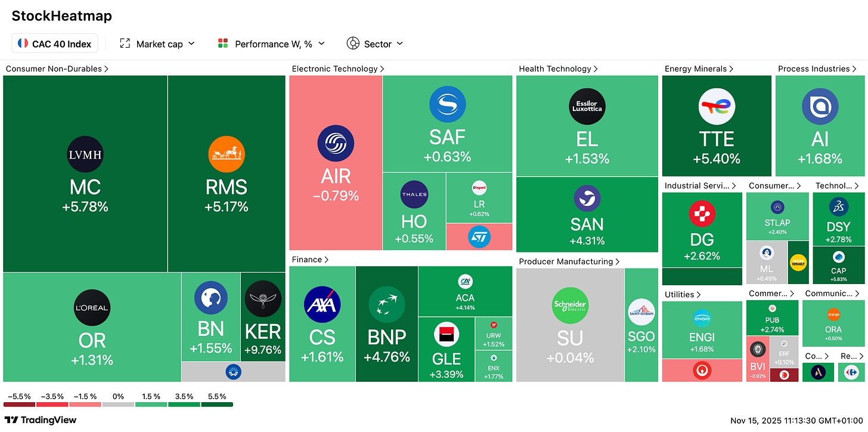The height and width of the screenshot is (432, 868).
Task: Expand the Finance sector header
Action: click(x=311, y=260)
